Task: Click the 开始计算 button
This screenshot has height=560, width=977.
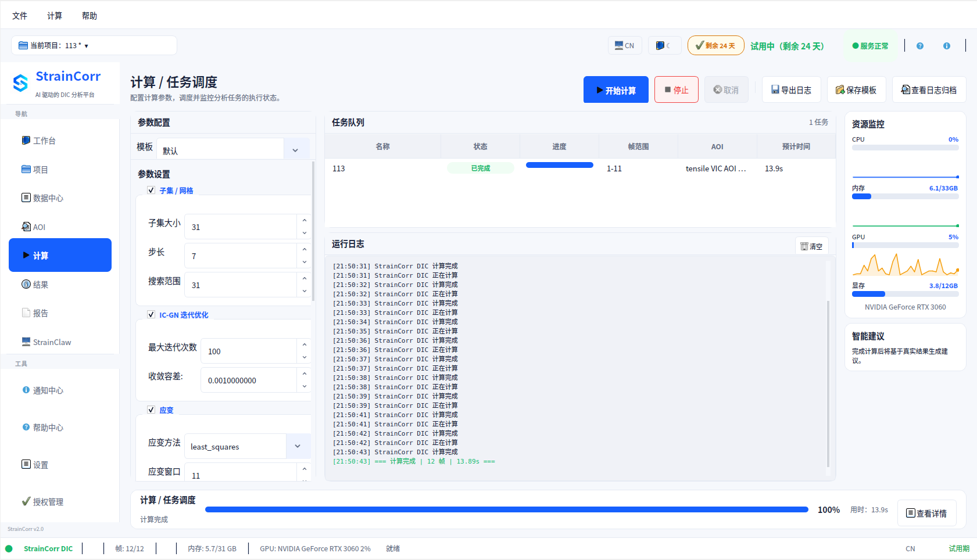Action: click(x=616, y=90)
